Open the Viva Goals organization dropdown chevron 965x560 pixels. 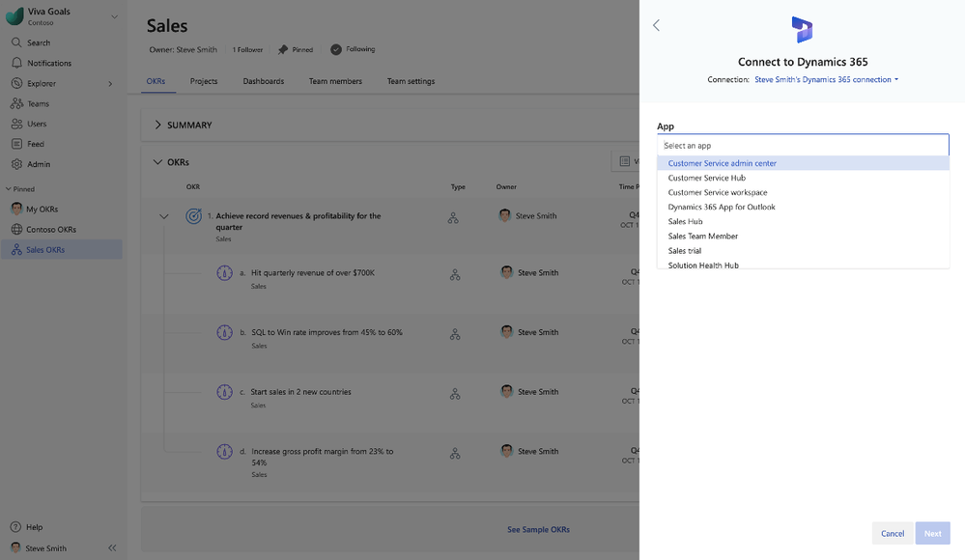coord(114,16)
